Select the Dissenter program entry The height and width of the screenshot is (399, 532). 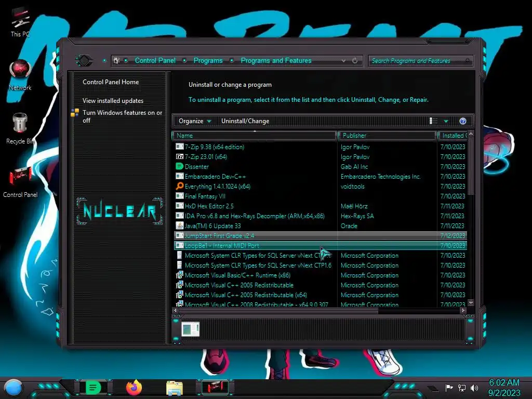click(320, 167)
